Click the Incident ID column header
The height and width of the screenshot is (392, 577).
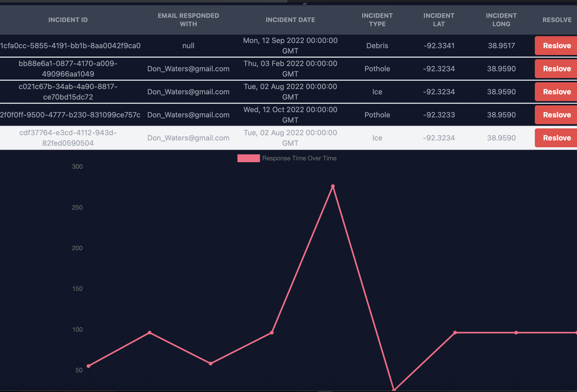point(68,20)
